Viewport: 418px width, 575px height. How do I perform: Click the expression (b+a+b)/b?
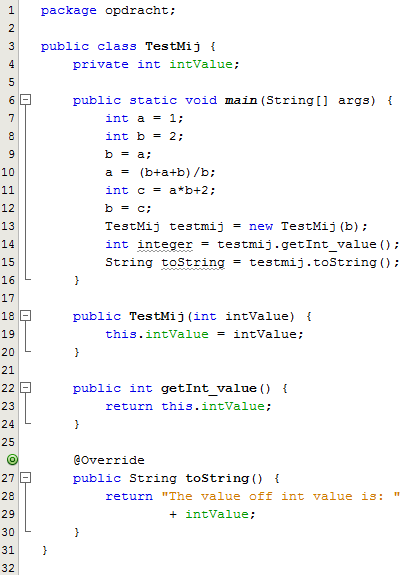(x=177, y=172)
